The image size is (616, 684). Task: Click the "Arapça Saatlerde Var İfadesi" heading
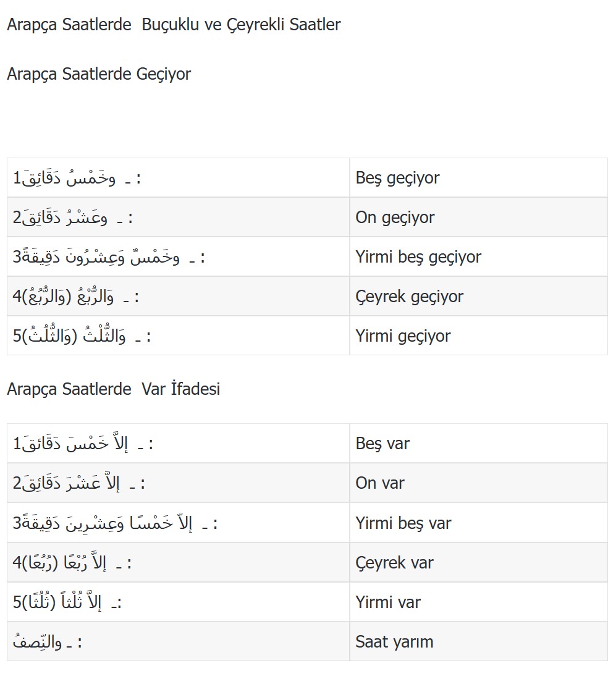point(114,389)
